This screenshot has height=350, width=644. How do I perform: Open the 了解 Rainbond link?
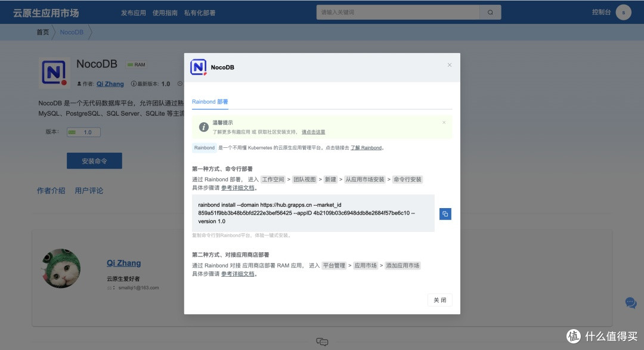(366, 148)
